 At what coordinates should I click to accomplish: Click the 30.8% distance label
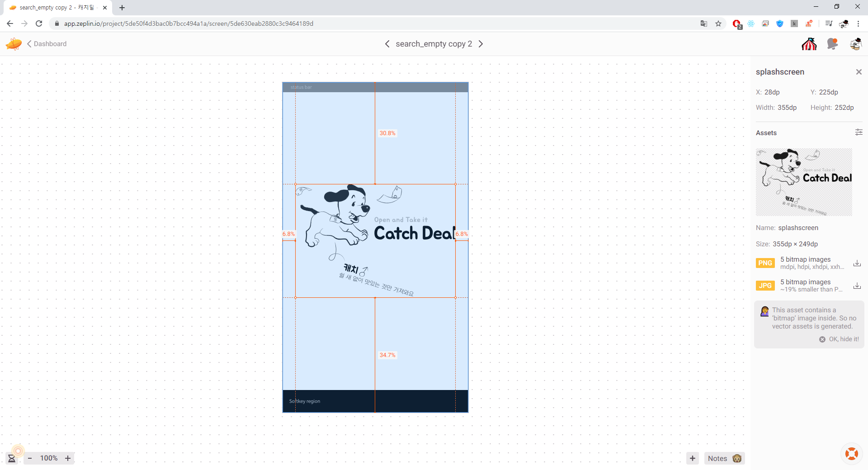coord(387,133)
